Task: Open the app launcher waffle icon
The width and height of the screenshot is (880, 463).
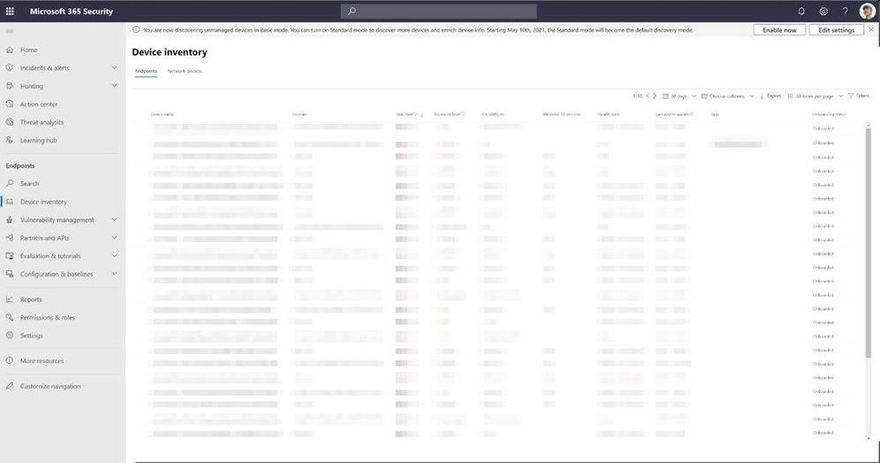Action: point(10,11)
